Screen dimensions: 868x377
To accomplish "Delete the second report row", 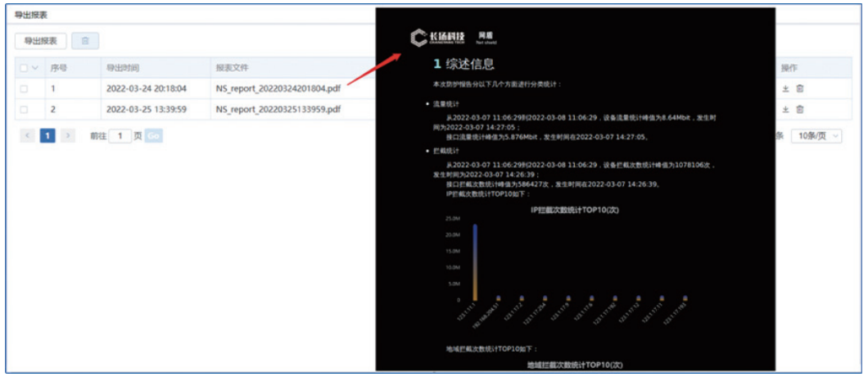I will coord(800,109).
